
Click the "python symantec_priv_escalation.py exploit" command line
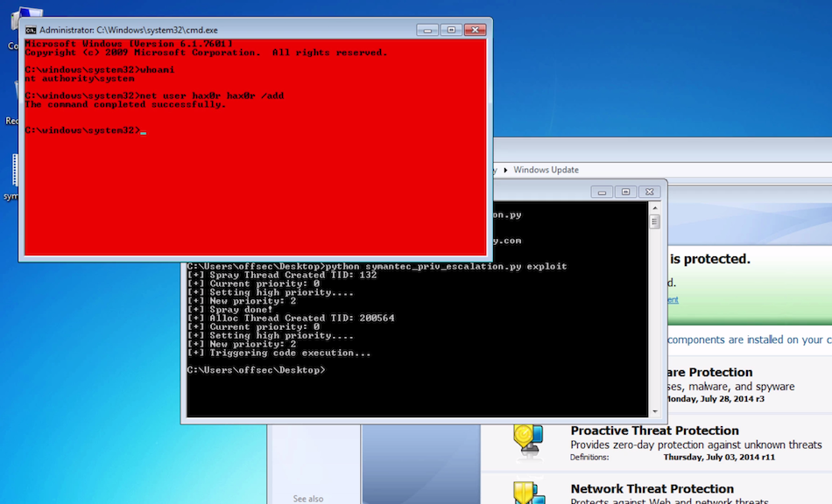tap(377, 267)
